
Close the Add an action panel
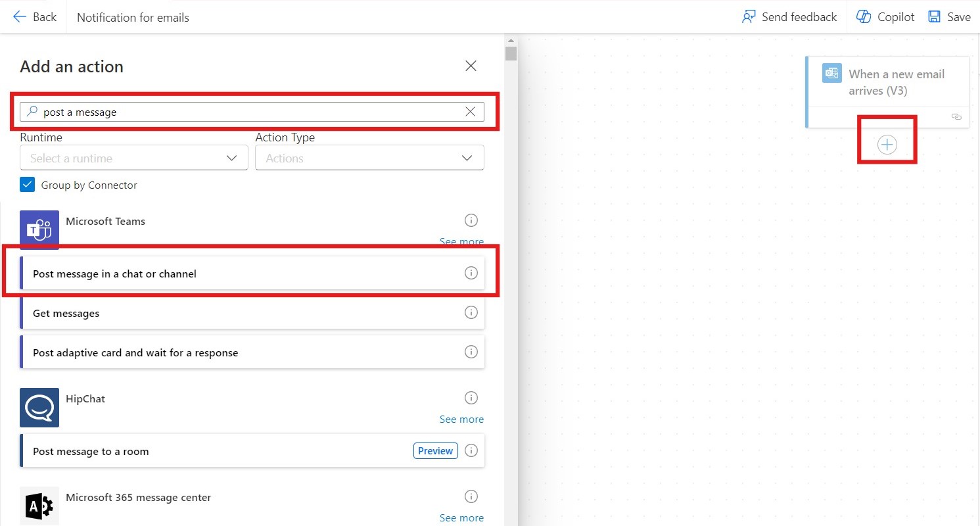pyautogui.click(x=471, y=66)
